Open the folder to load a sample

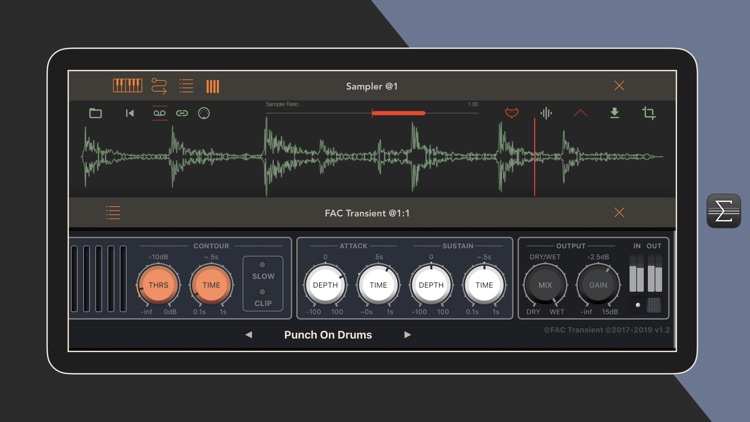[x=96, y=113]
